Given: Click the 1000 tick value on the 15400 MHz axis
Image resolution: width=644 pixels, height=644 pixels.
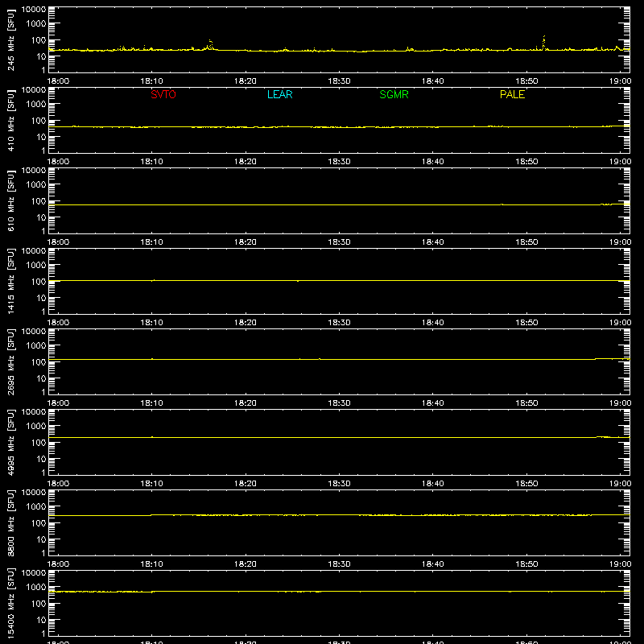Looking at the screenshot, I should click(x=36, y=588).
